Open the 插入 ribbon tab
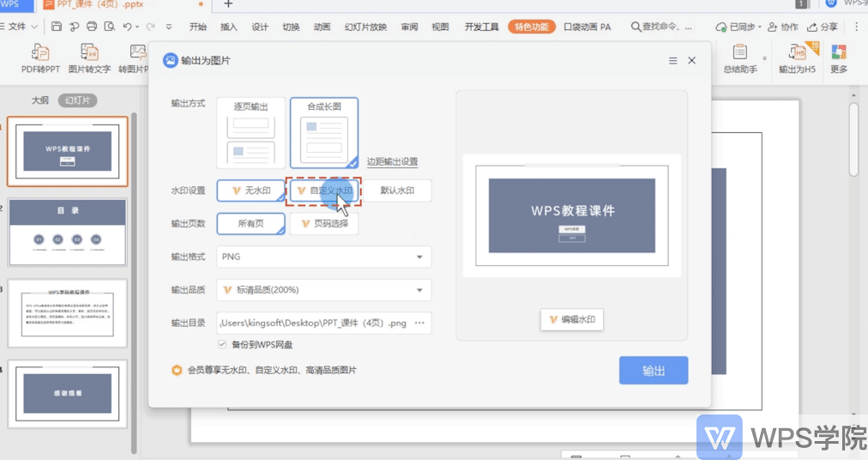Screen dimensions: 868x460 tap(229, 27)
